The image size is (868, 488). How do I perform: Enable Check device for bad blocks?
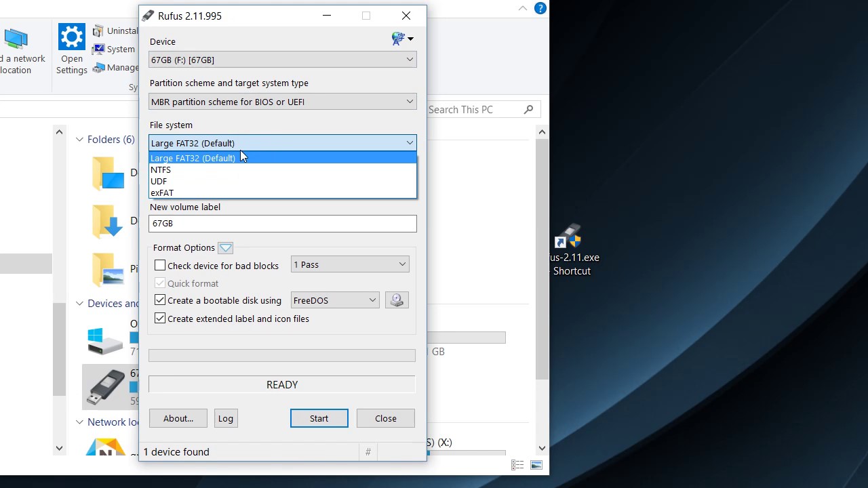coord(159,265)
